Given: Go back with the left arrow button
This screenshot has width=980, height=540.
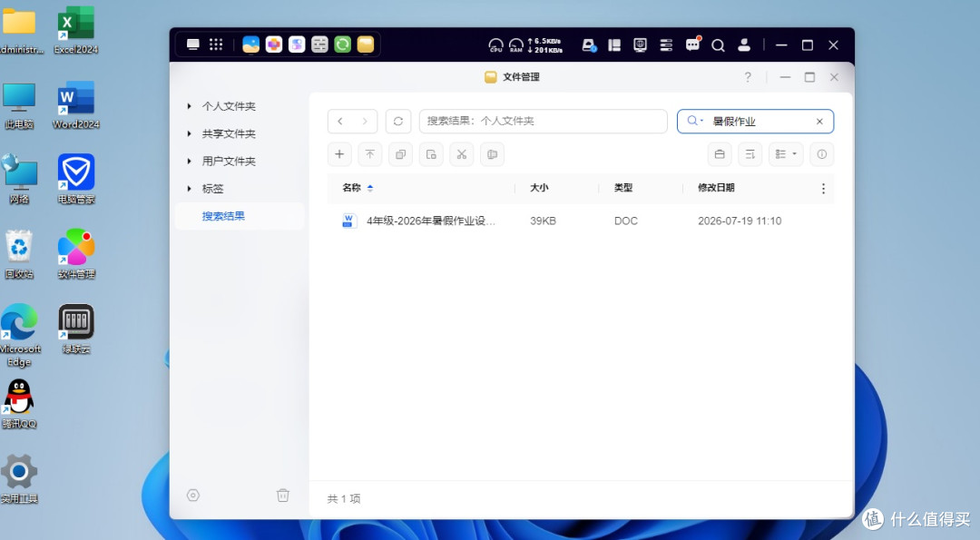Looking at the screenshot, I should [x=340, y=122].
